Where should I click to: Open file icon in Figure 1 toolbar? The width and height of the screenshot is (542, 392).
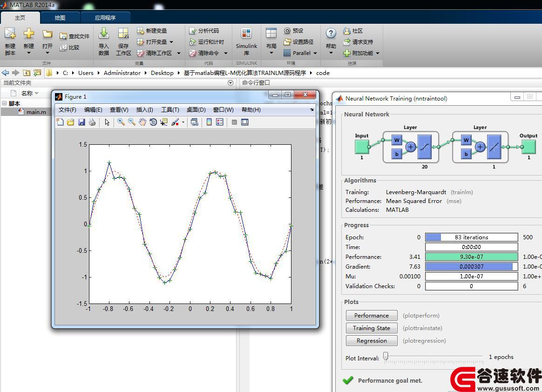click(71, 122)
